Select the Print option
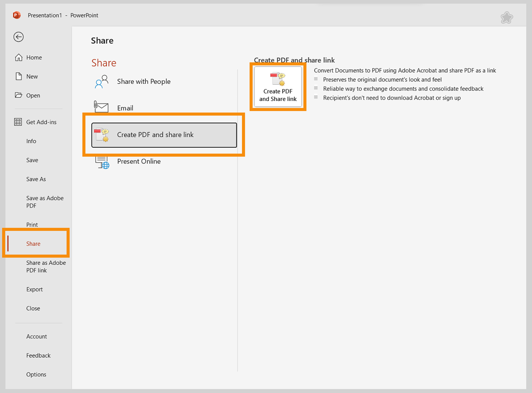 point(32,224)
